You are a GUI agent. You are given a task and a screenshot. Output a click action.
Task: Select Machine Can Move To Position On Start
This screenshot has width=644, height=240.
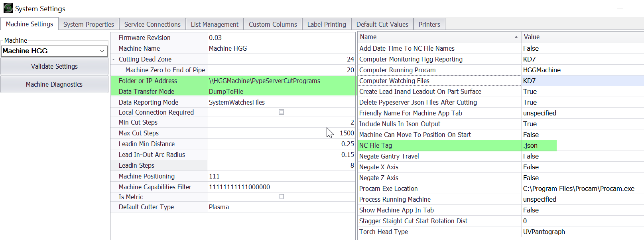(x=415, y=135)
